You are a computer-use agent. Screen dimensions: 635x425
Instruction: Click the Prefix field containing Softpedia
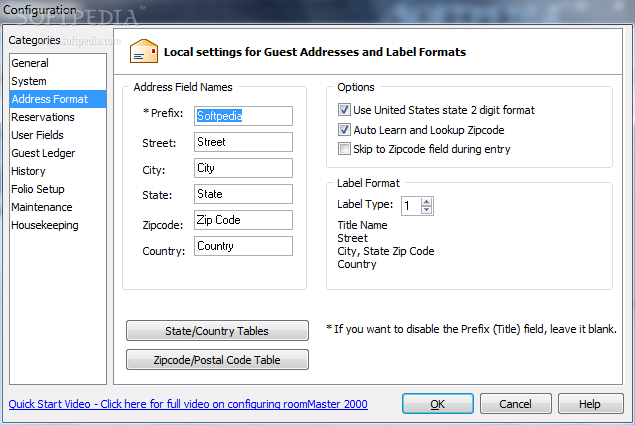(x=243, y=116)
